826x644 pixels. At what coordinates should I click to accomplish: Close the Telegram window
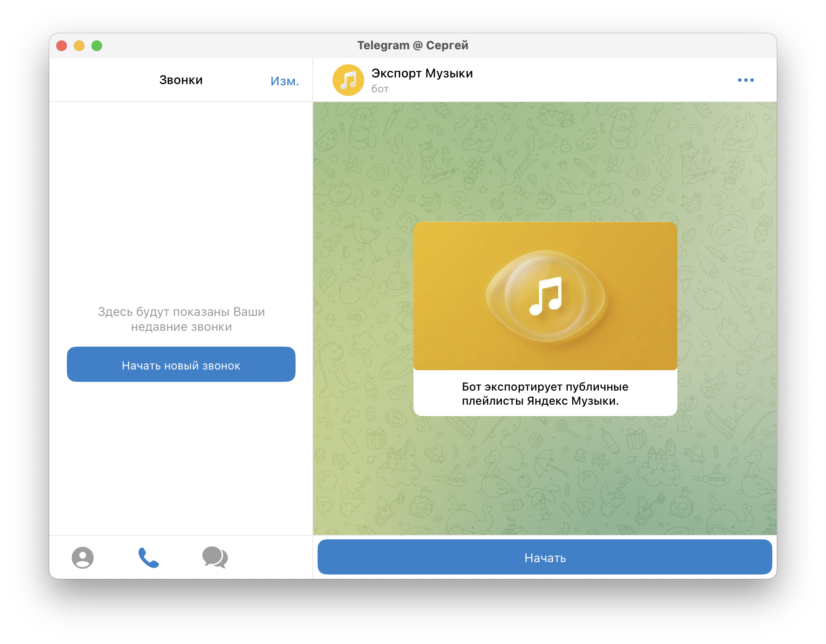62,46
